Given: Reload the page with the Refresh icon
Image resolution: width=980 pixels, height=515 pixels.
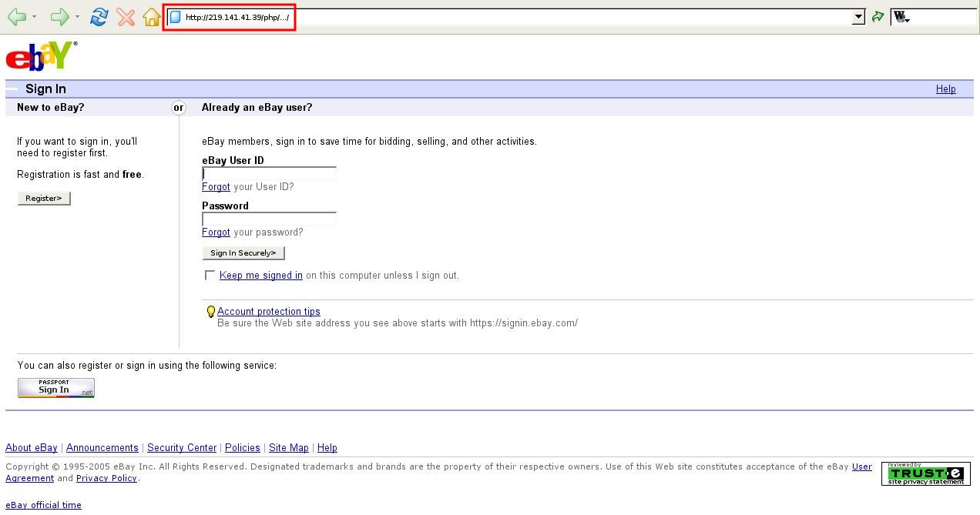Looking at the screenshot, I should [x=99, y=16].
